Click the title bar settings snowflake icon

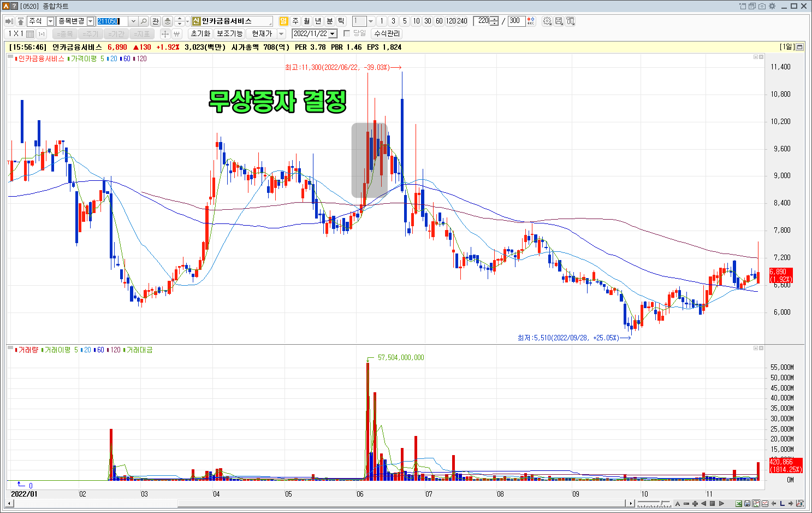point(772,6)
